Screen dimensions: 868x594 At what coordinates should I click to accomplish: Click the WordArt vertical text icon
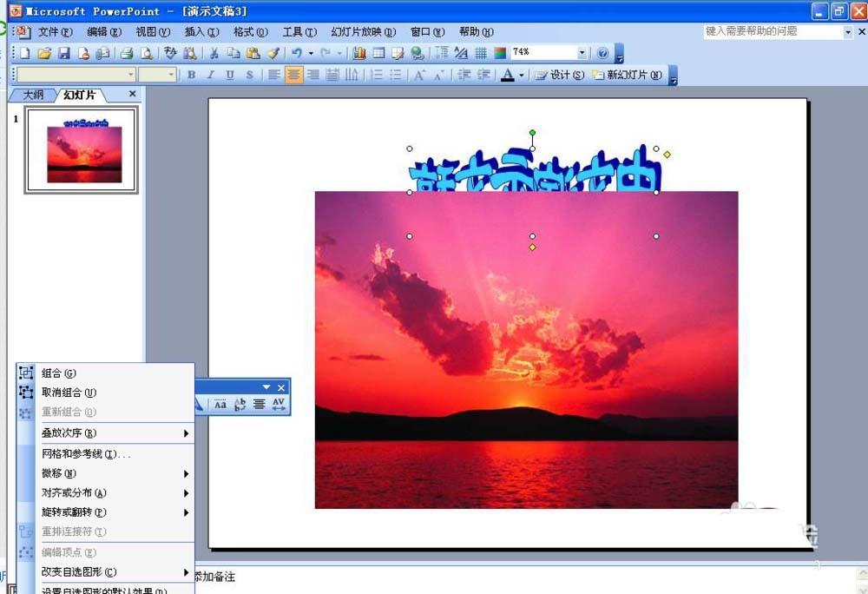click(240, 404)
